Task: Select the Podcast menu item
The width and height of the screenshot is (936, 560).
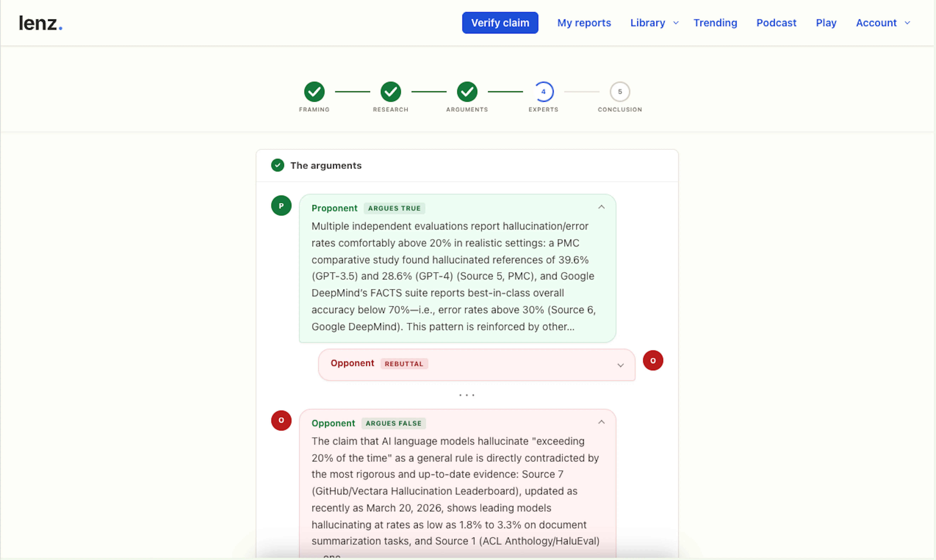Action: [x=776, y=23]
